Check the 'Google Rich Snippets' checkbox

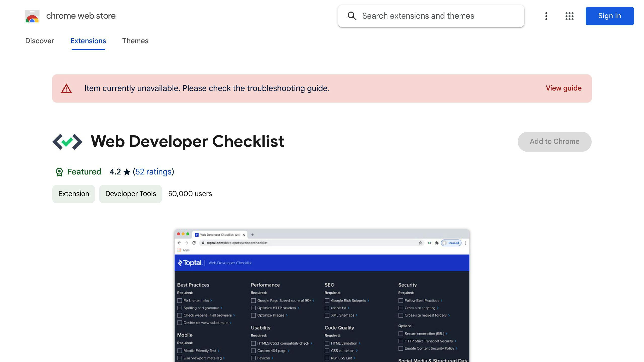(327, 300)
